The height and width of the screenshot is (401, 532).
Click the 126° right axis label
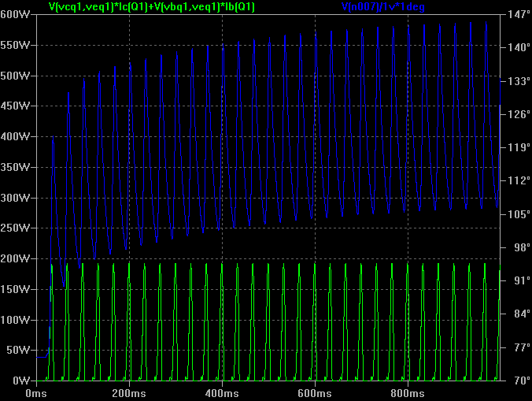pyautogui.click(x=519, y=114)
